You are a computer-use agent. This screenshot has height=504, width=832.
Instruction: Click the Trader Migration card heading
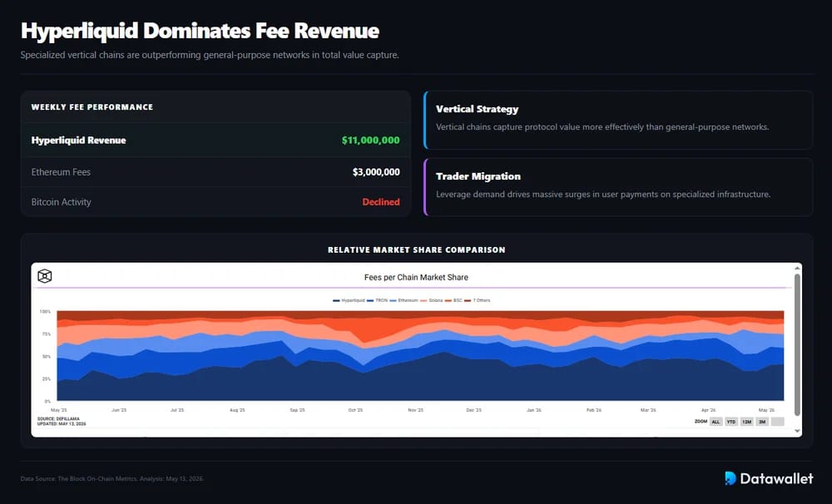[x=478, y=176]
